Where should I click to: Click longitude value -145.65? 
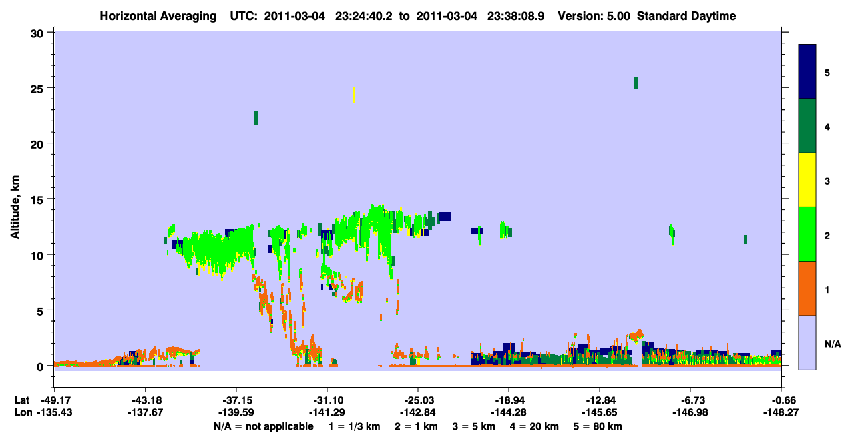point(600,413)
